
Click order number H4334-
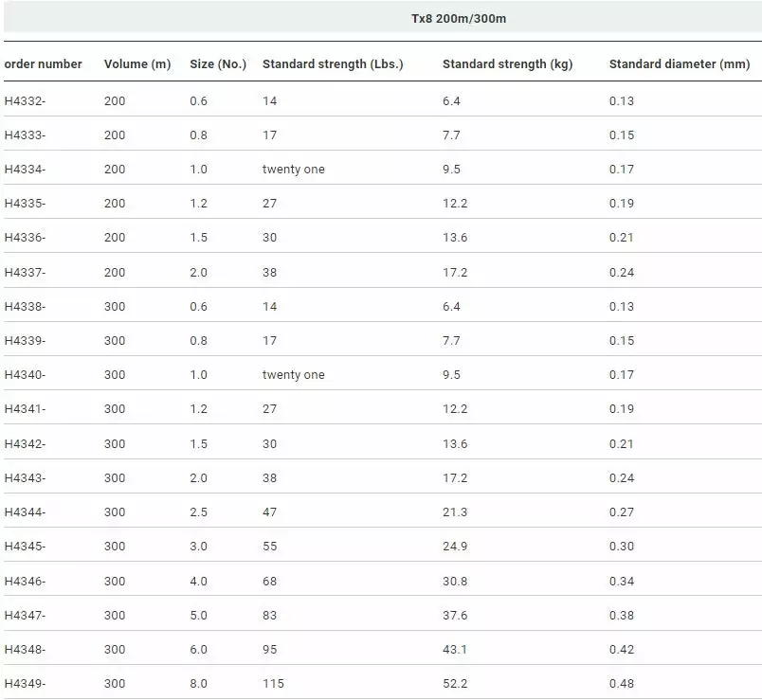click(26, 170)
